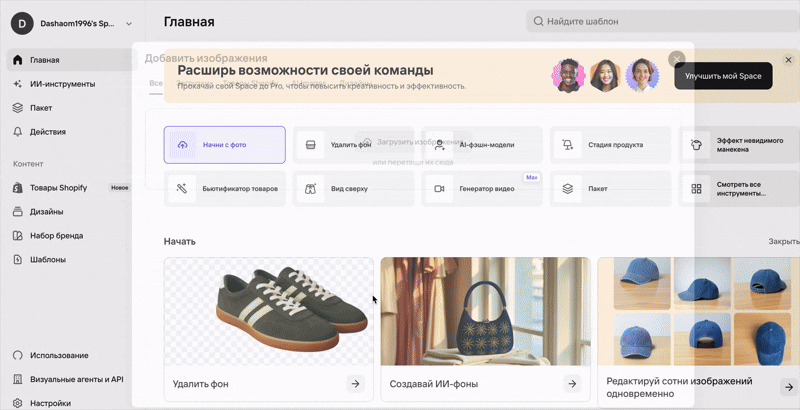The image size is (800, 410).
Task: Click the Главная page title
Action: coord(189,22)
